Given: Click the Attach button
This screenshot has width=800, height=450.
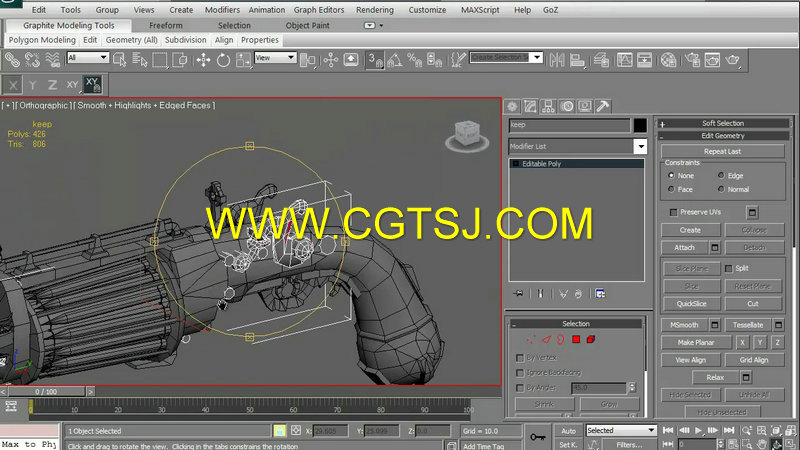Looking at the screenshot, I should pos(685,247).
